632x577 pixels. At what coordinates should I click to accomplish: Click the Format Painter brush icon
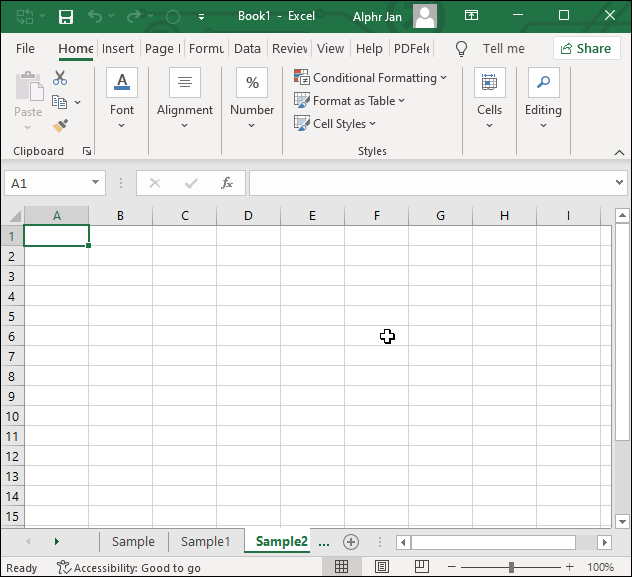pyautogui.click(x=60, y=126)
